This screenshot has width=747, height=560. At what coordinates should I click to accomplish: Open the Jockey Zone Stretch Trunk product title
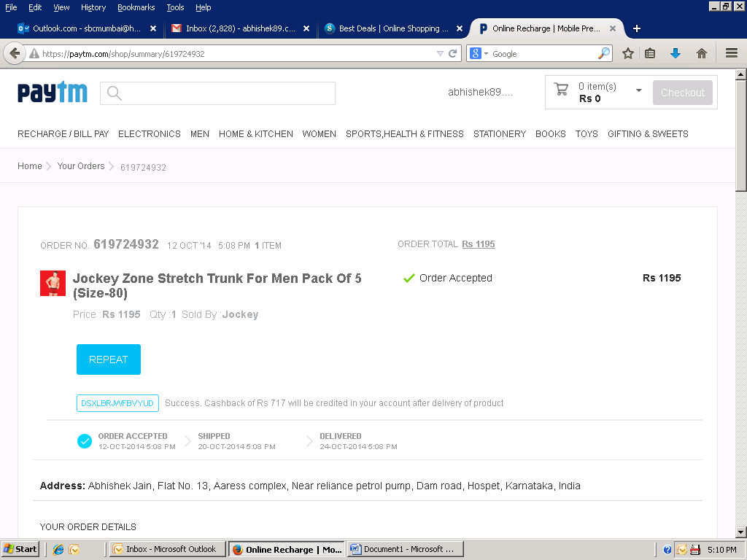217,285
